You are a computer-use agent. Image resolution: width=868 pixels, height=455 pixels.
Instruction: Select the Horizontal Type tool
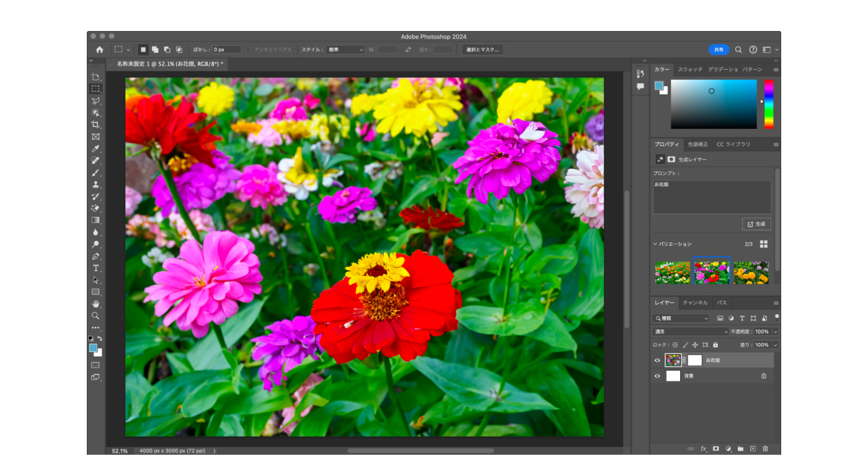[95, 268]
